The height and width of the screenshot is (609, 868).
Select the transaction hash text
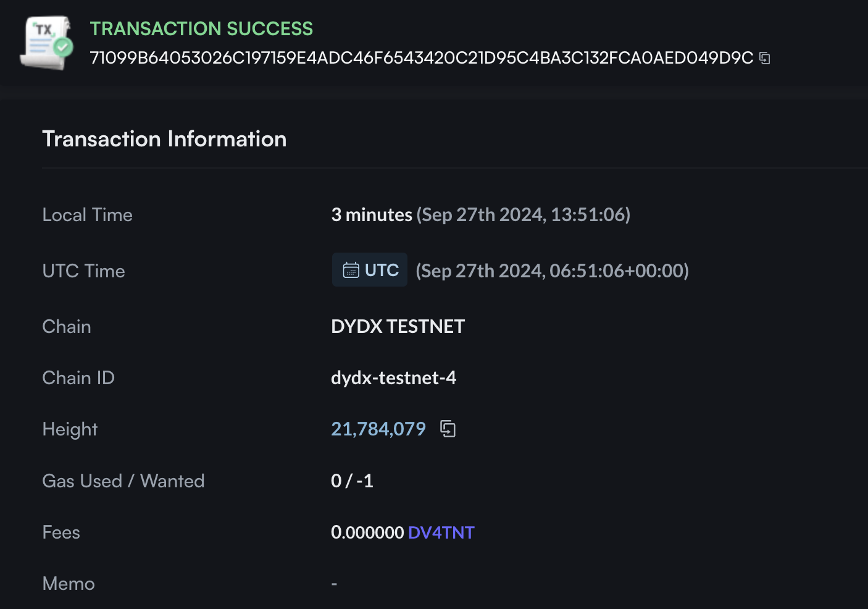pyautogui.click(x=422, y=58)
